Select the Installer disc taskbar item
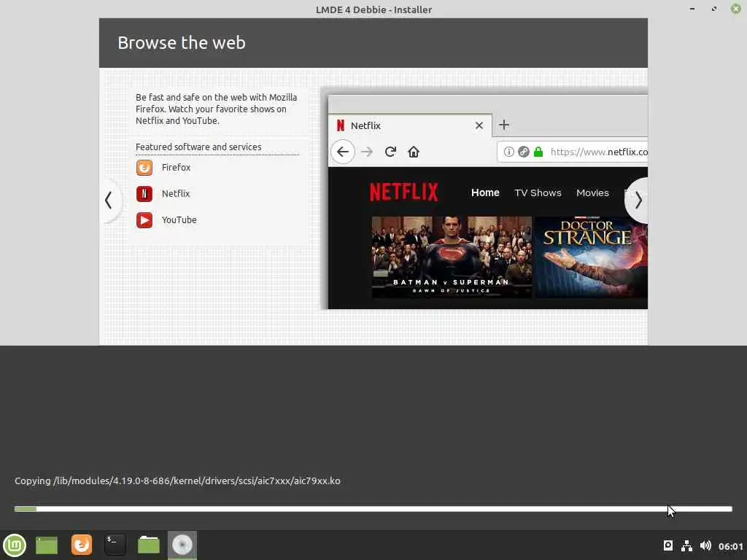The height and width of the screenshot is (560, 747). click(182, 545)
